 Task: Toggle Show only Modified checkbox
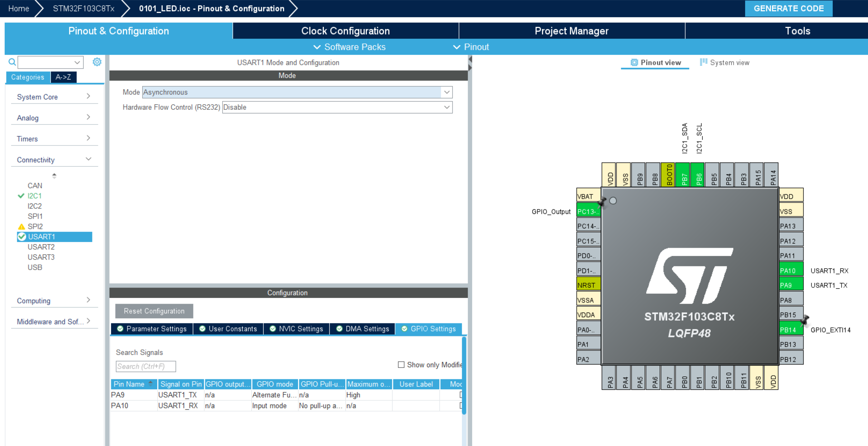[x=401, y=365]
